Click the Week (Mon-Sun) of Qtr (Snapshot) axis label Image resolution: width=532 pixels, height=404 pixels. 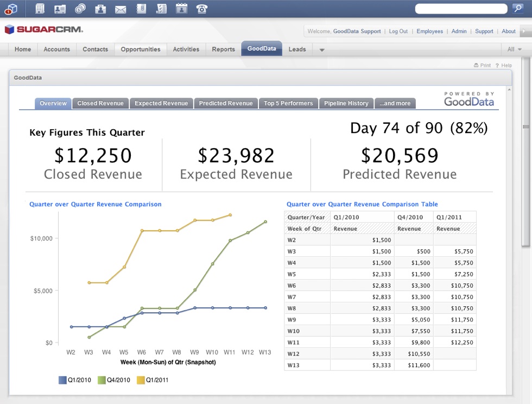pyautogui.click(x=168, y=362)
